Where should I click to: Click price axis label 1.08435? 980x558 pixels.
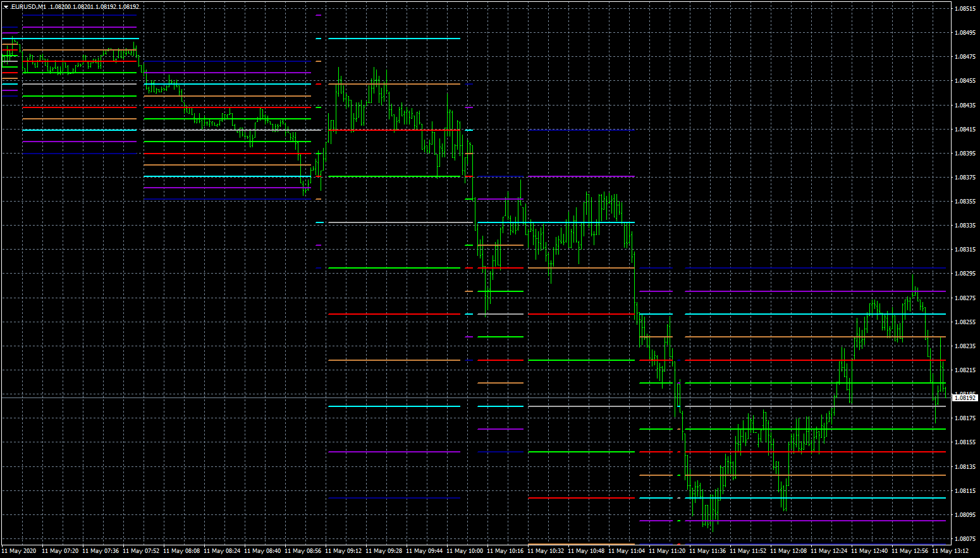pos(965,106)
